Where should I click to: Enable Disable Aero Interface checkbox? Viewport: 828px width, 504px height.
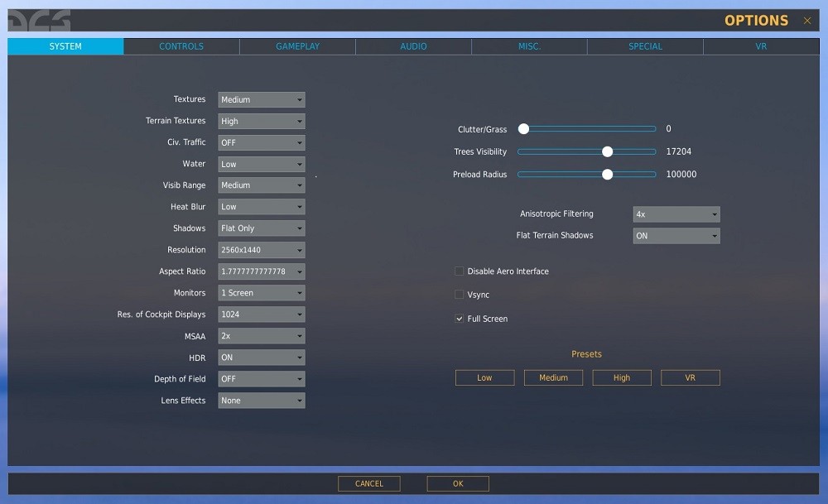pos(459,271)
